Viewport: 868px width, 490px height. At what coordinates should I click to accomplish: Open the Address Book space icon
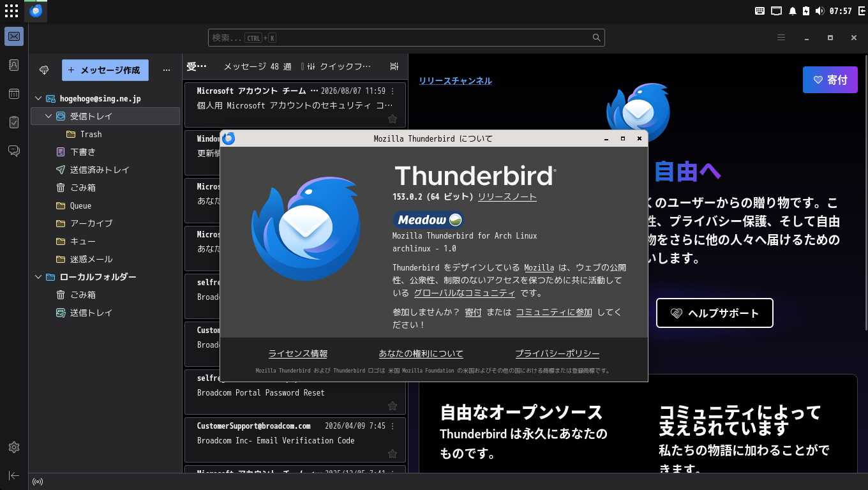click(14, 65)
